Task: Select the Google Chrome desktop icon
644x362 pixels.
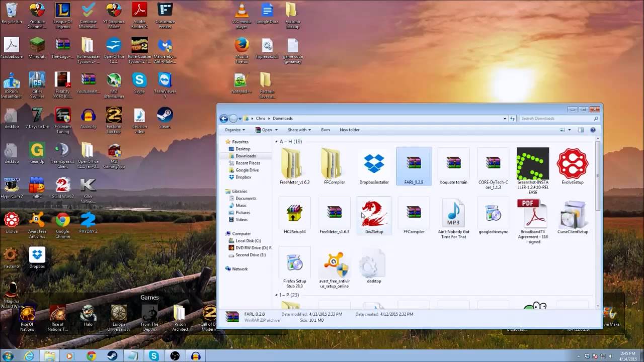Action: [x=62, y=224]
